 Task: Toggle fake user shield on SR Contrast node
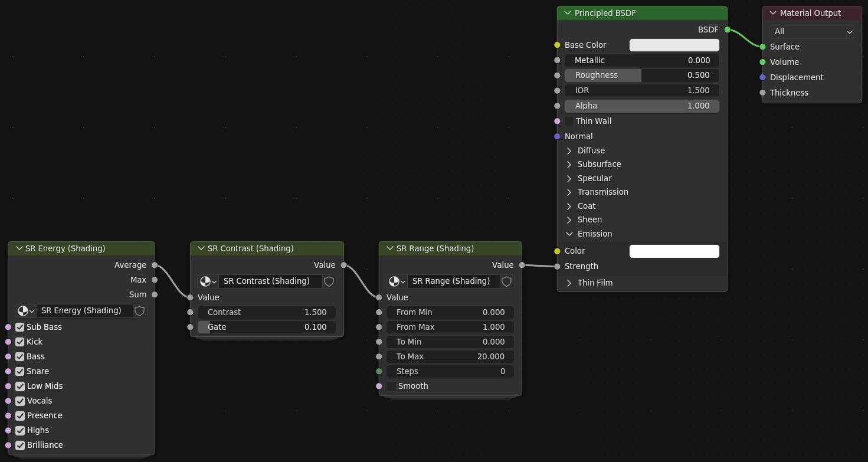329,281
